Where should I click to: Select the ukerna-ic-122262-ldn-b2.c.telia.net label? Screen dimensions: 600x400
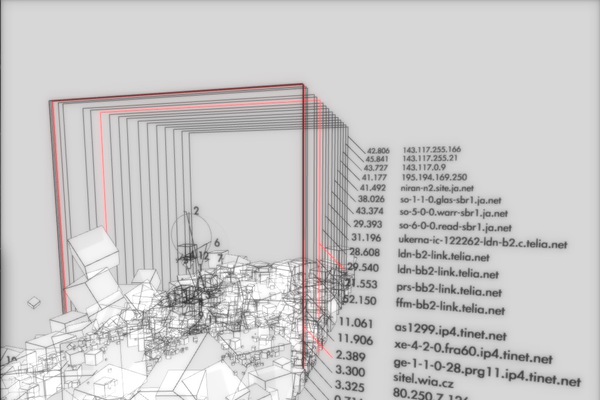[483, 242]
